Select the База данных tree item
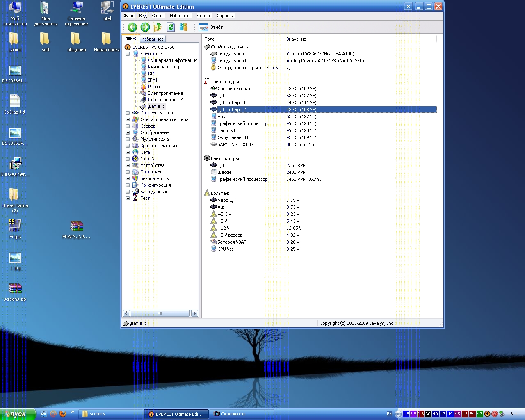 (x=153, y=192)
